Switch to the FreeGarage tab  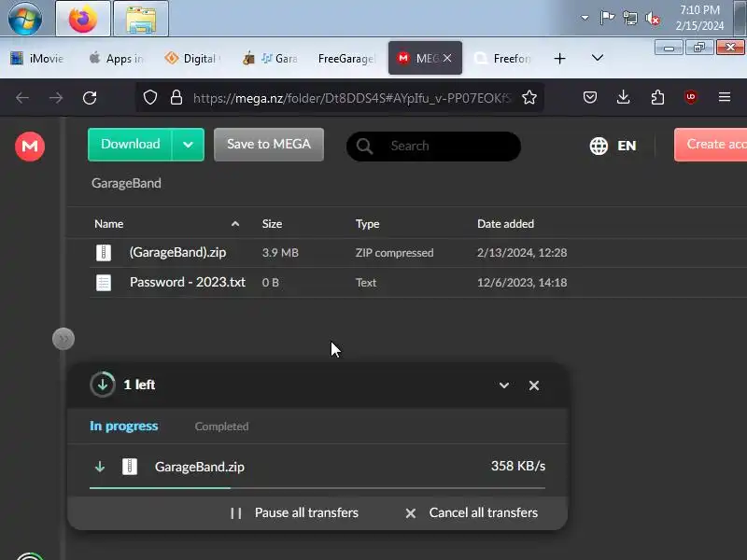coord(346,58)
